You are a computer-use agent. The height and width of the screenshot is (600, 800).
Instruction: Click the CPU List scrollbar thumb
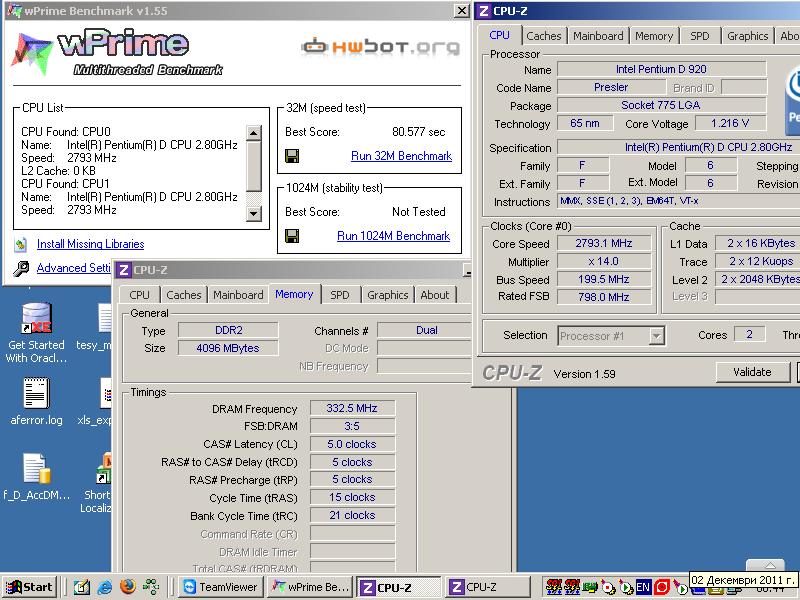(x=254, y=166)
